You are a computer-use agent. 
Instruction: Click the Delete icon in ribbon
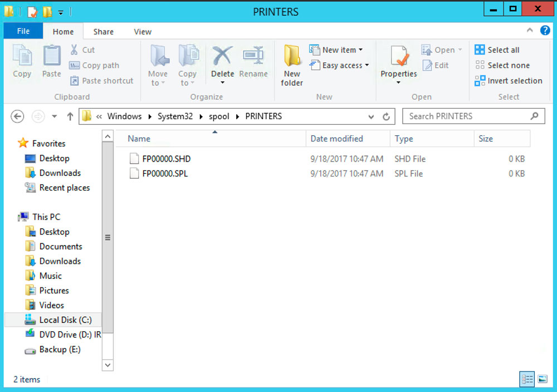[x=222, y=57]
